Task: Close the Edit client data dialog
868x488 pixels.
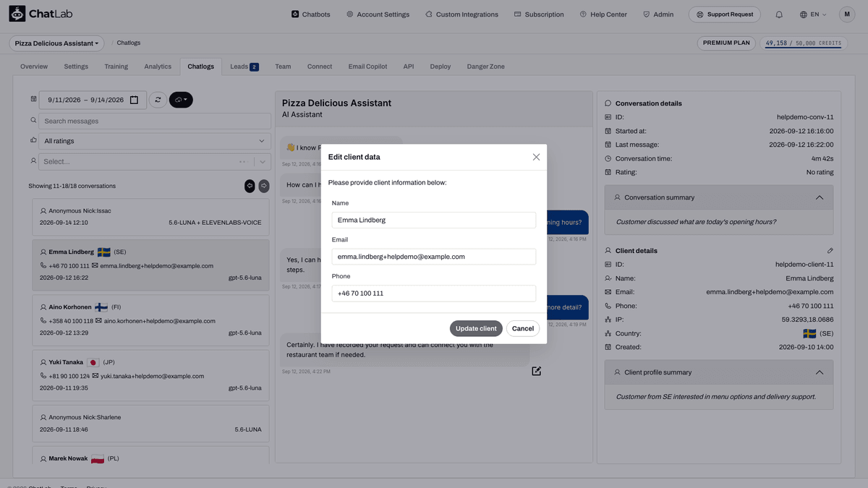Action: pyautogui.click(x=536, y=157)
